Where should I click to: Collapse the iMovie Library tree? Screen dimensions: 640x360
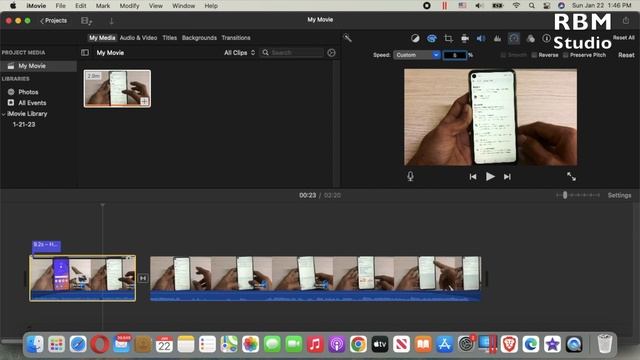pyautogui.click(x=4, y=114)
